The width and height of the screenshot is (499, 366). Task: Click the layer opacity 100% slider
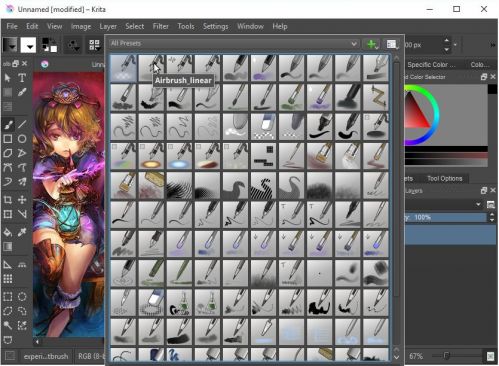point(446,217)
